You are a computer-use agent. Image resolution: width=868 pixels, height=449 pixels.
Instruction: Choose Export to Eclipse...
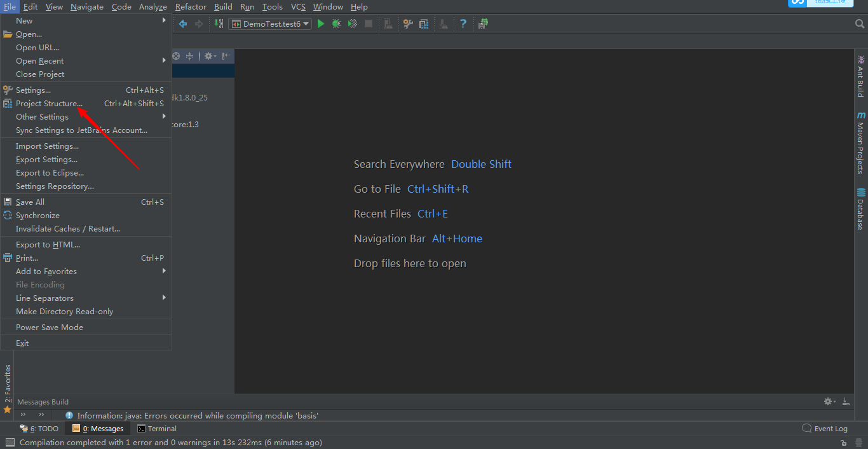86,172
